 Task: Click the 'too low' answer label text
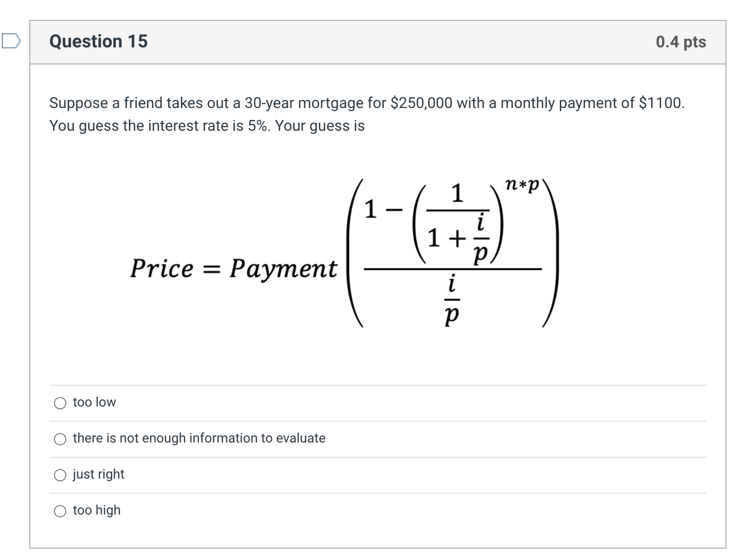(x=93, y=402)
